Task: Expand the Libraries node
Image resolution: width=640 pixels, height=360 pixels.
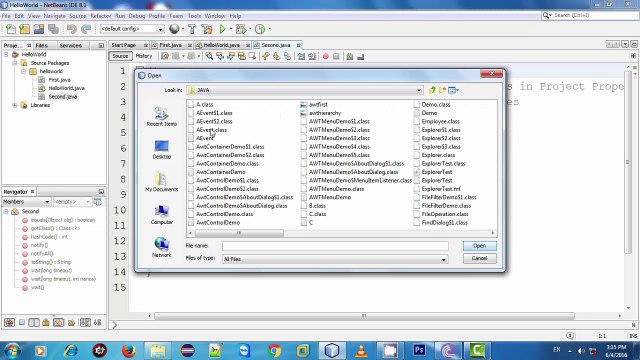Action: pyautogui.click(x=15, y=105)
